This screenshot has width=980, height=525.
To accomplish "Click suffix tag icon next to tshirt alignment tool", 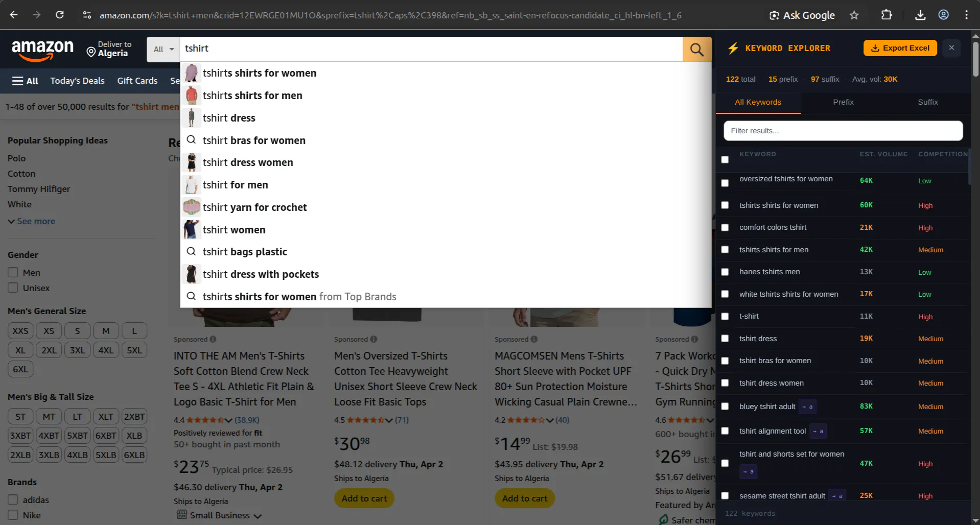I will pos(818,432).
